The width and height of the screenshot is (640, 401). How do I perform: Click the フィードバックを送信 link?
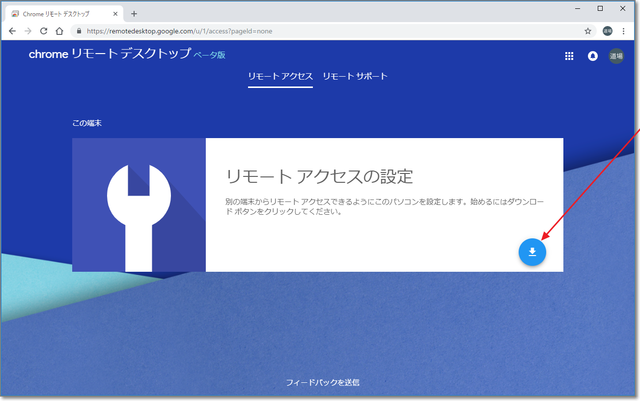point(322,382)
